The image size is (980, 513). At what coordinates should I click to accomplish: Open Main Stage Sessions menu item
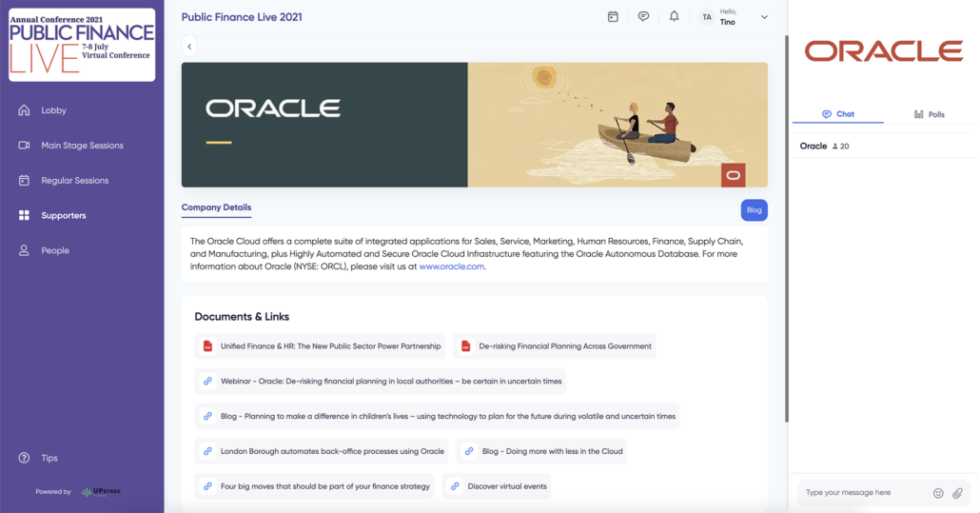[x=82, y=145]
